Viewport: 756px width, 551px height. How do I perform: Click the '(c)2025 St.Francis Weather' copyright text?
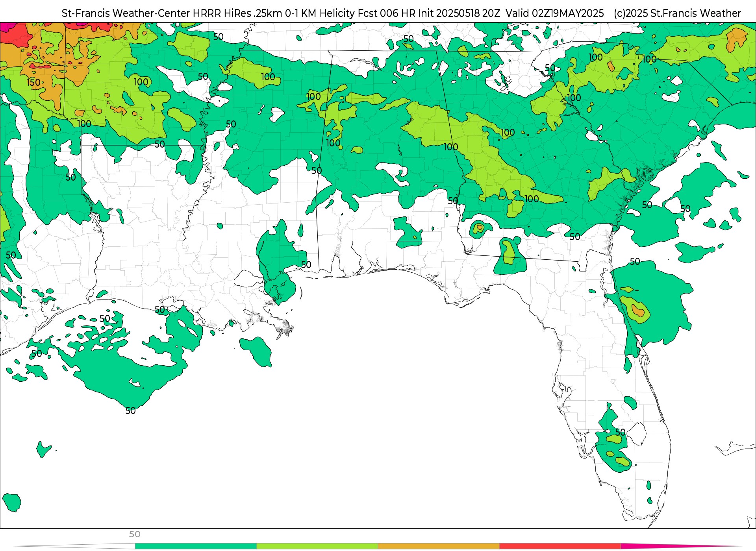[677, 13]
